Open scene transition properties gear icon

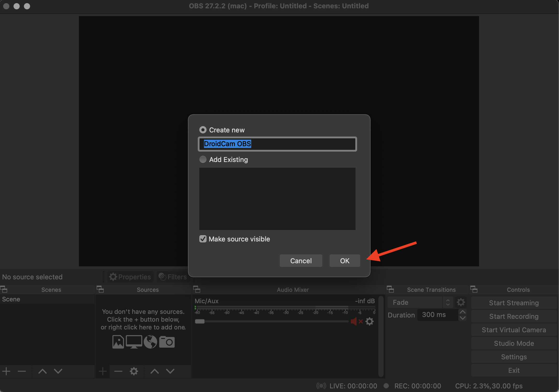click(x=461, y=302)
